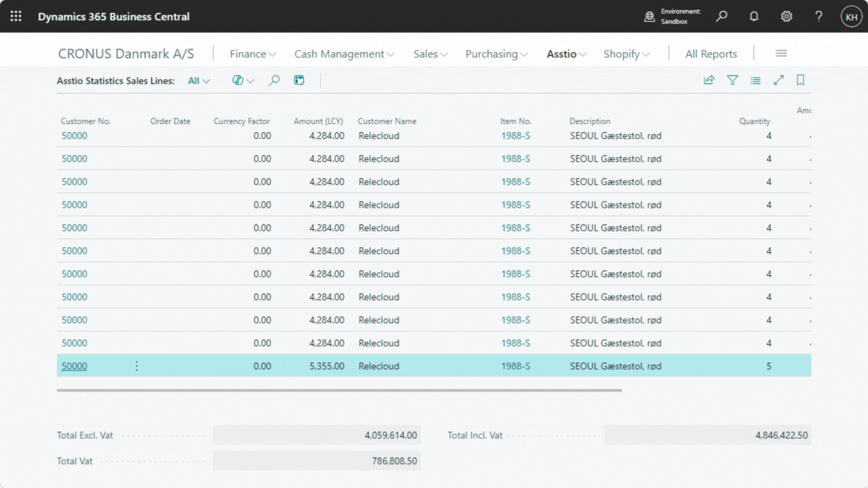868x488 pixels.
Task: Open the settings gear
Action: tap(787, 16)
